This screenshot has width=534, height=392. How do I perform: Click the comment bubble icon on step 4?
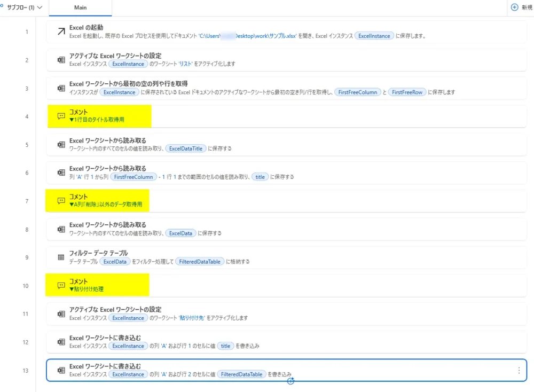click(61, 116)
